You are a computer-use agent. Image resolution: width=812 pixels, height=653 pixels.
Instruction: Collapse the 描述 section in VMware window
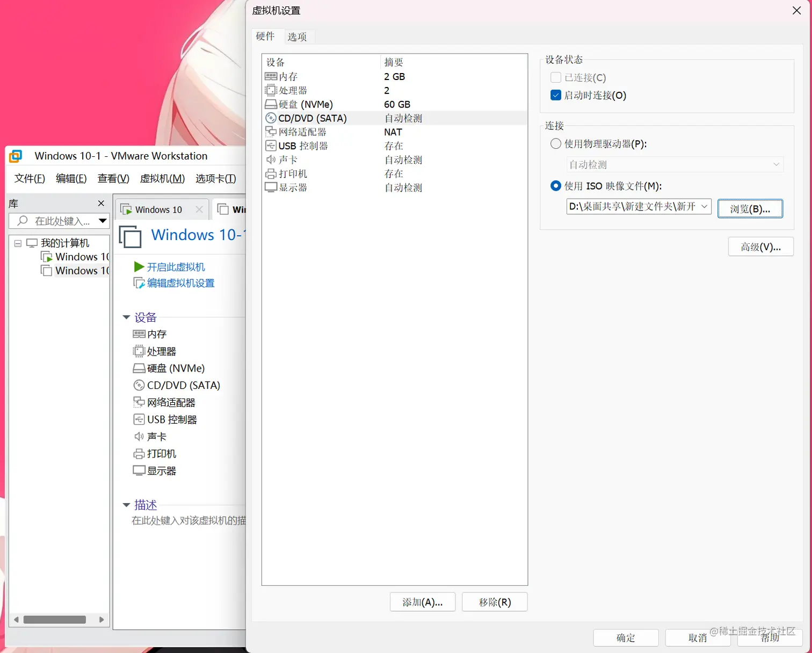point(127,505)
